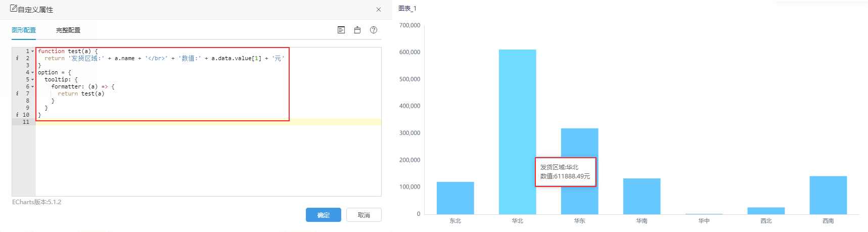Screen dimensions: 868x232
Task: Collapse the fold arrow on line 1
Action: (33, 51)
